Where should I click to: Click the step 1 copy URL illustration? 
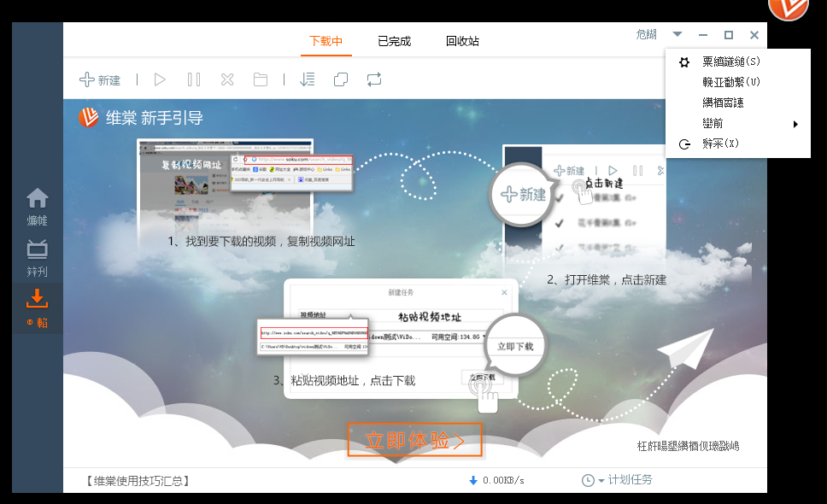[x=244, y=186]
